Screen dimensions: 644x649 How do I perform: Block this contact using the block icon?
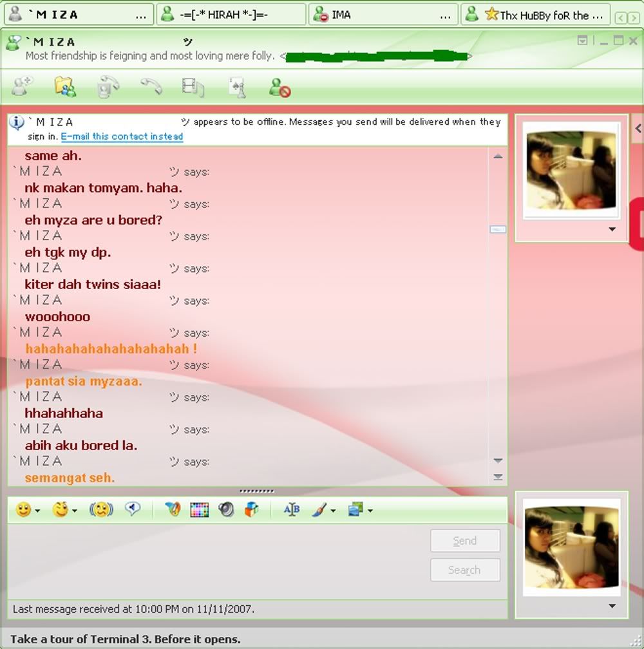[280, 87]
